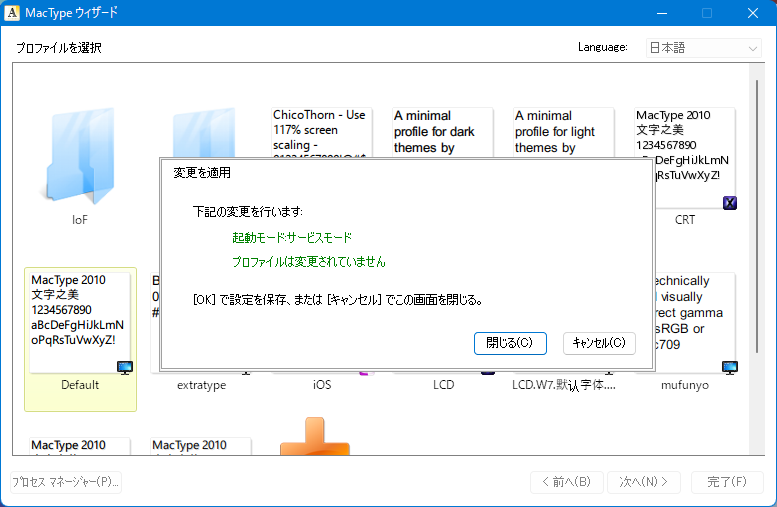Click the 前へ(B) back button

[x=566, y=482]
